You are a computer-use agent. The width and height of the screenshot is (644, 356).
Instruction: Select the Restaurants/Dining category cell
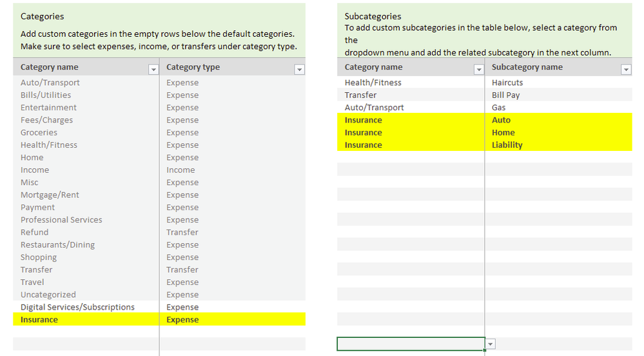(x=86, y=244)
